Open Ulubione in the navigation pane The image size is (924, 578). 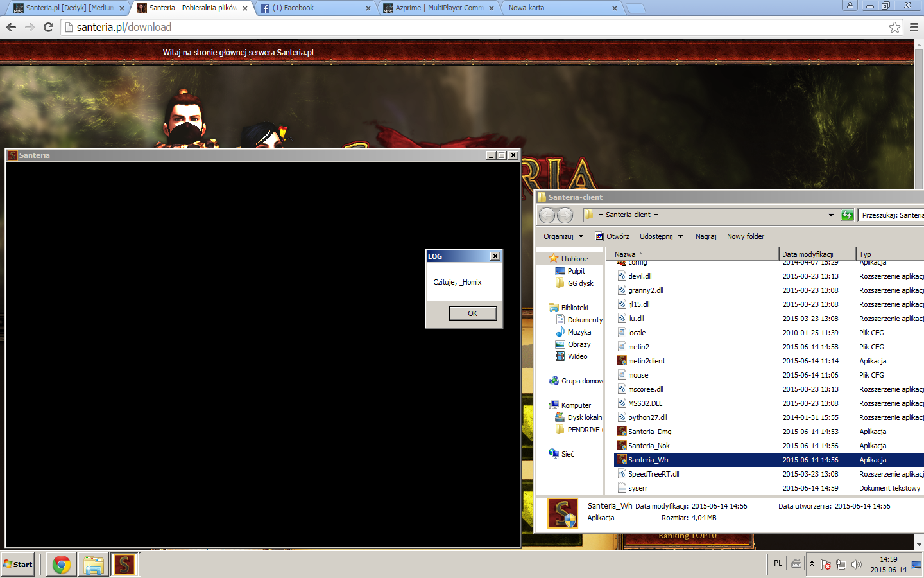tap(574, 259)
